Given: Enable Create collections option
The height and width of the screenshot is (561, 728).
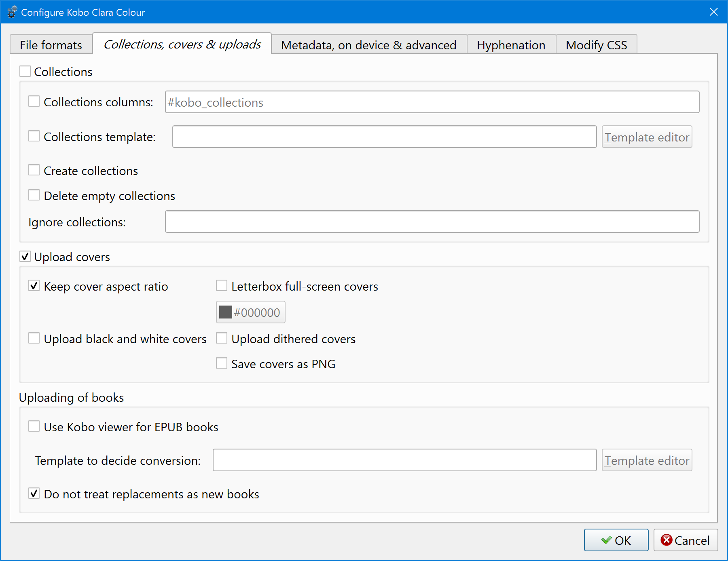Looking at the screenshot, I should click(x=34, y=170).
